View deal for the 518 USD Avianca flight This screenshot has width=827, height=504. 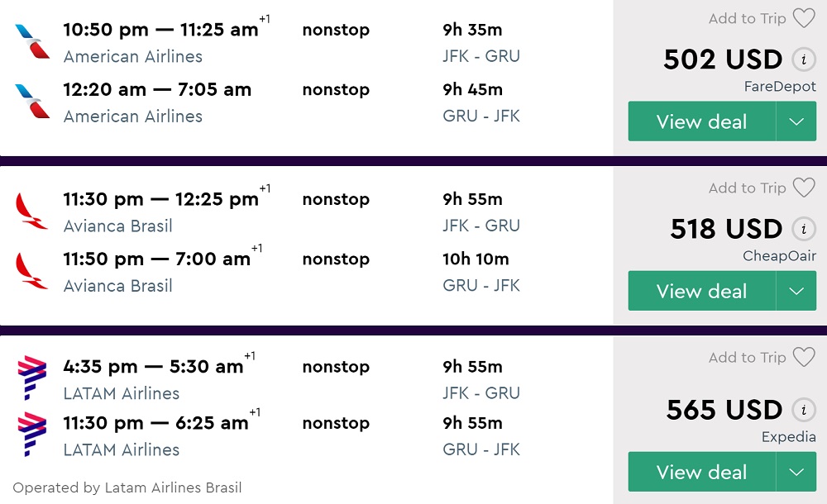[x=701, y=291]
